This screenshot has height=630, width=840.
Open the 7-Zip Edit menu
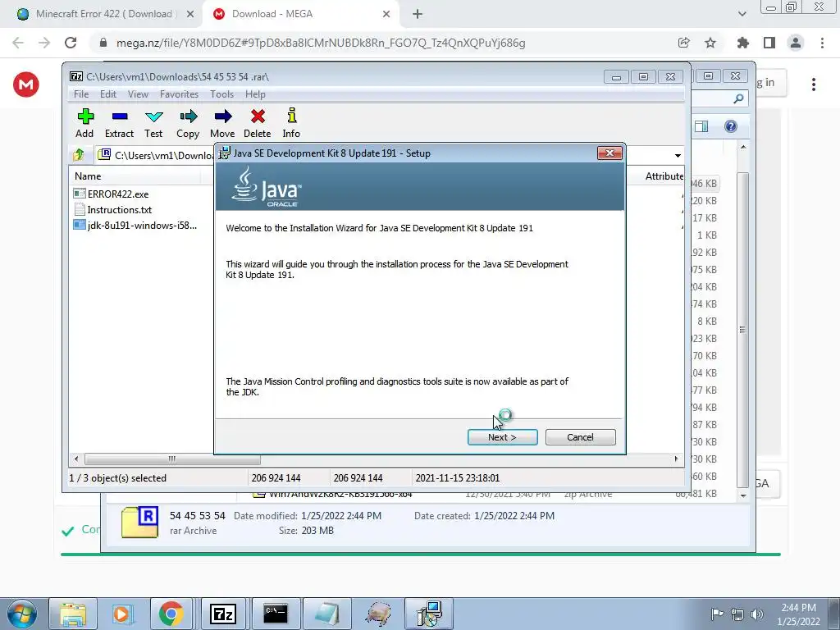(108, 94)
